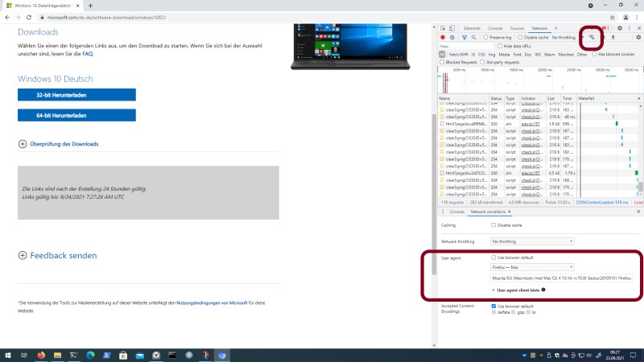
Task: Toggle the device toolbar icon in DevTools
Action: 452,28
